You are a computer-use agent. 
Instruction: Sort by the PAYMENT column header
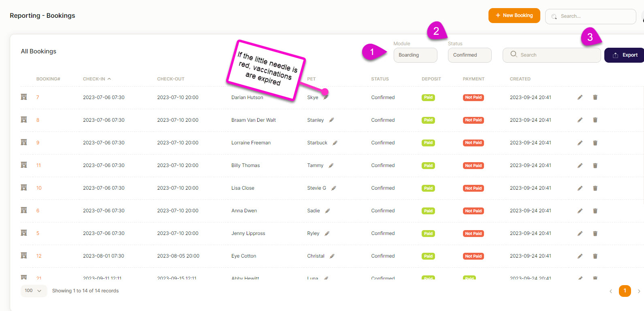[473, 79]
